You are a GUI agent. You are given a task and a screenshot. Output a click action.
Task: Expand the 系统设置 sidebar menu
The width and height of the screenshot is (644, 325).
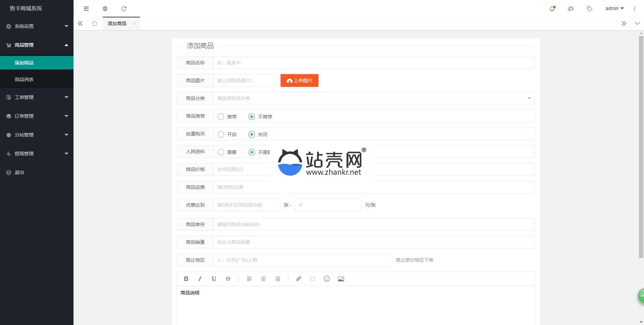click(x=37, y=26)
